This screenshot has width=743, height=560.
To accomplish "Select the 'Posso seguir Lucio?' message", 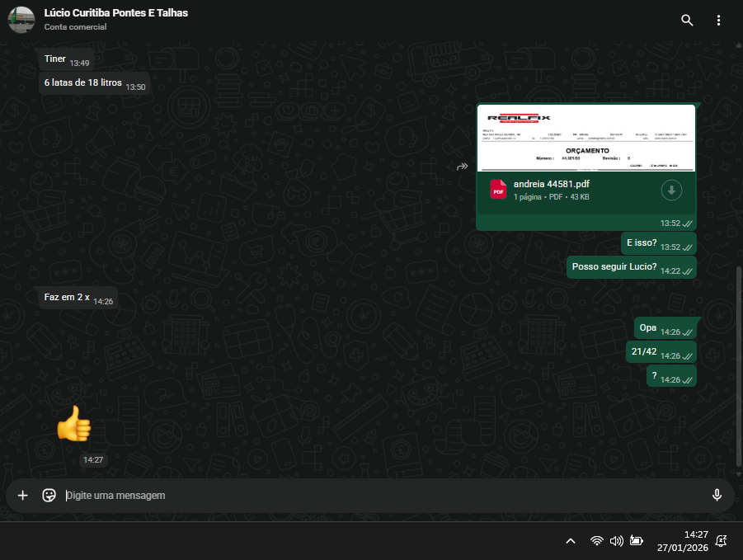I will [x=614, y=266].
